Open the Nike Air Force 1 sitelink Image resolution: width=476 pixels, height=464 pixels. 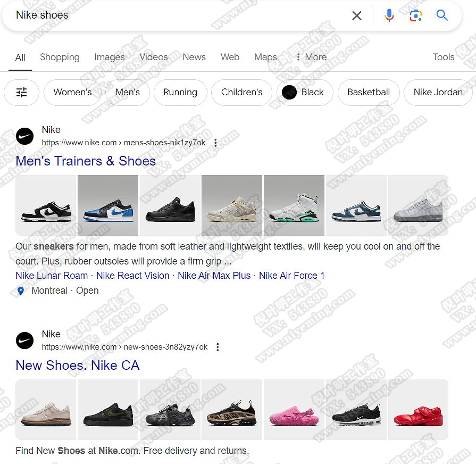pos(292,276)
